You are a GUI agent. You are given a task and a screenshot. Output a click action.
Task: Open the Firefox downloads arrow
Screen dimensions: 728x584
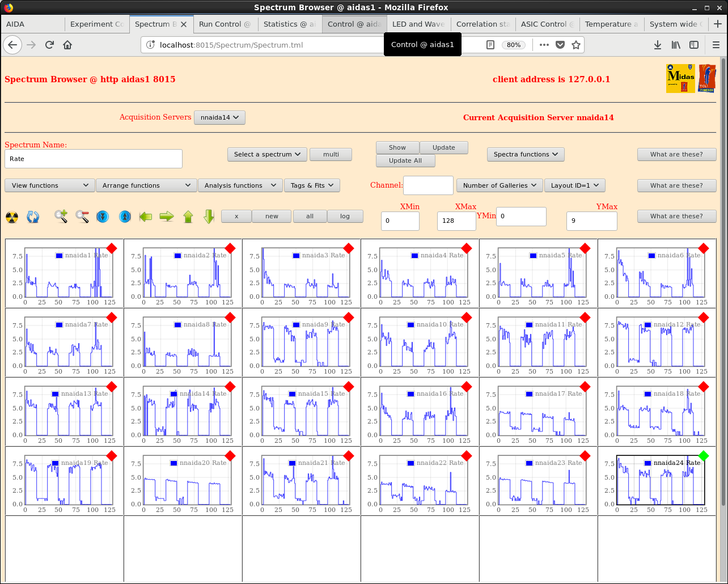click(658, 45)
